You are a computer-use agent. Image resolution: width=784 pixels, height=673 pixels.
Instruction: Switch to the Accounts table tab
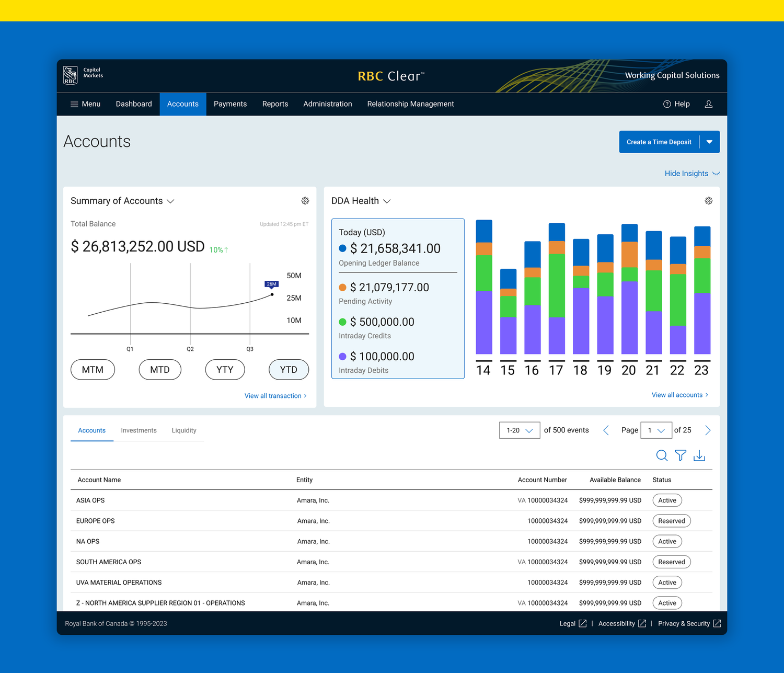click(91, 430)
